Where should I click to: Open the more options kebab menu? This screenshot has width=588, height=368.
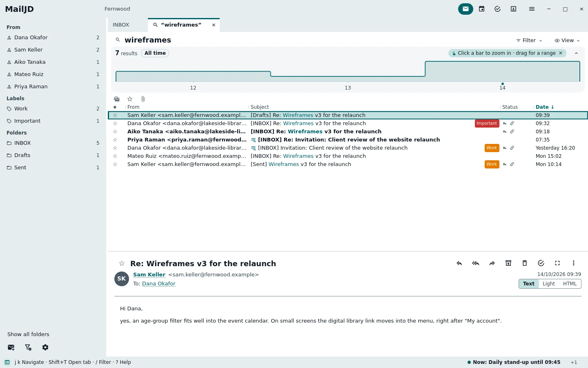click(574, 263)
